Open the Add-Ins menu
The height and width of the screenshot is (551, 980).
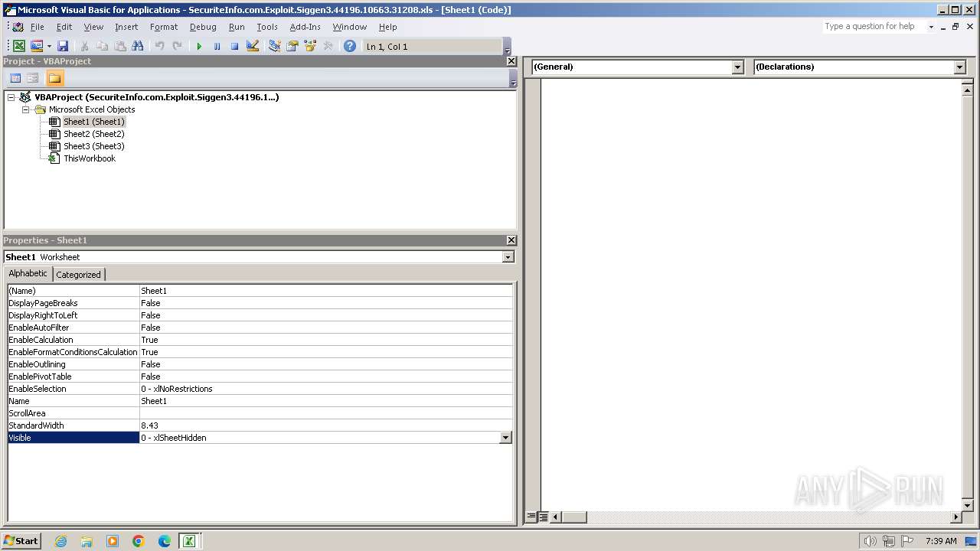pyautogui.click(x=305, y=27)
